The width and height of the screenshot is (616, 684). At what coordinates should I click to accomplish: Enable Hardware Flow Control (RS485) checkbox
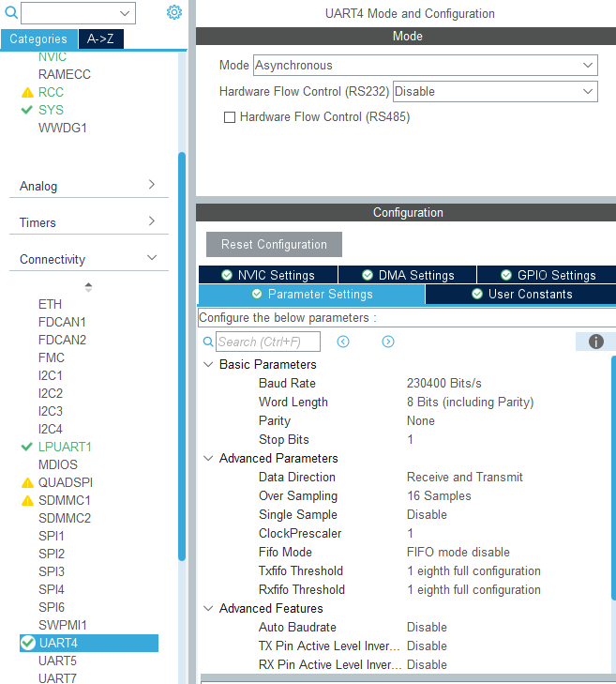click(x=230, y=117)
